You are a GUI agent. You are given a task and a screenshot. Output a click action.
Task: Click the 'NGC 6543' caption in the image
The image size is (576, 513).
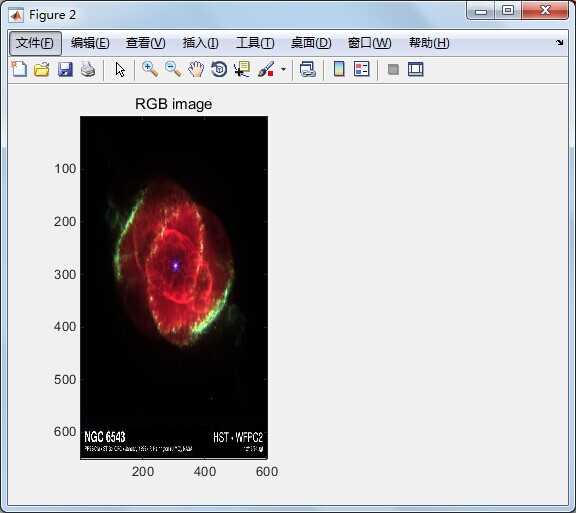pos(105,437)
